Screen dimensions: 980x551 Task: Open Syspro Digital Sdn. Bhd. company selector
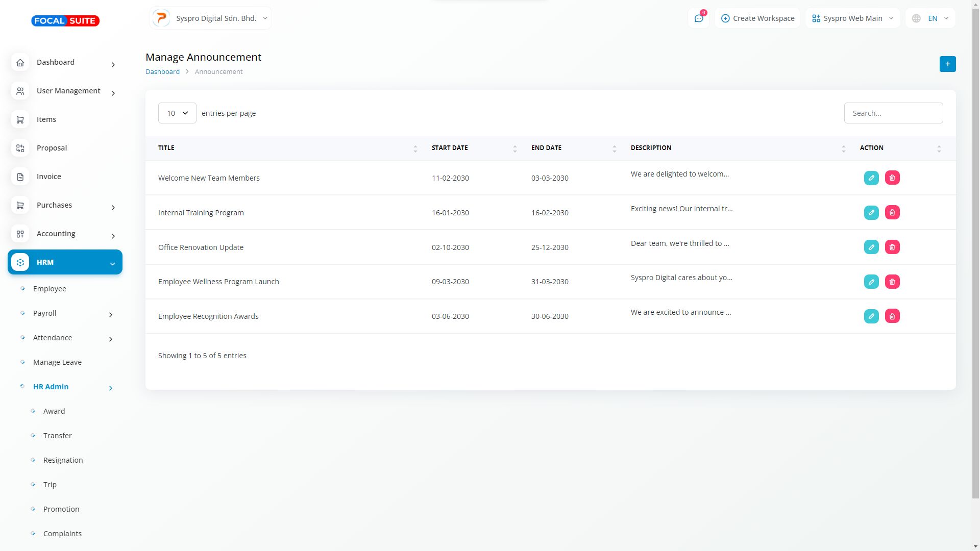point(211,18)
